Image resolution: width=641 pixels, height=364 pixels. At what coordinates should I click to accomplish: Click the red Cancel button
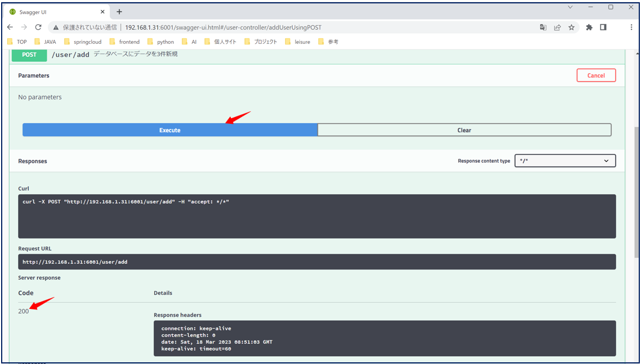tap(596, 75)
